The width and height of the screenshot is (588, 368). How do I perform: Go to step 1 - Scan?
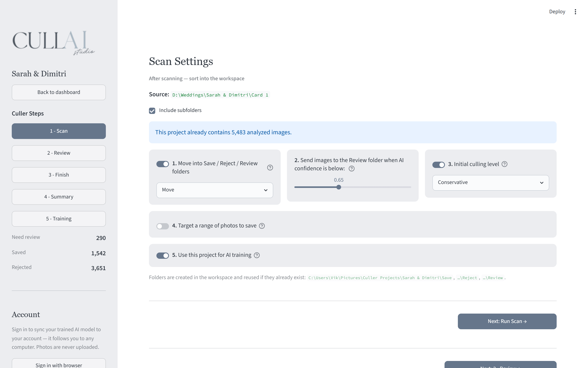[59, 131]
